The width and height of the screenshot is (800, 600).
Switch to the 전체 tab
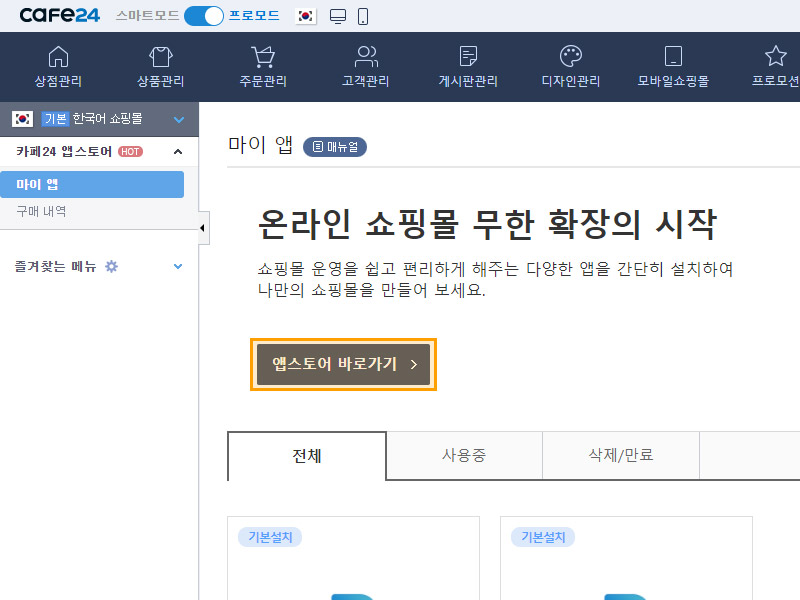[x=307, y=456]
